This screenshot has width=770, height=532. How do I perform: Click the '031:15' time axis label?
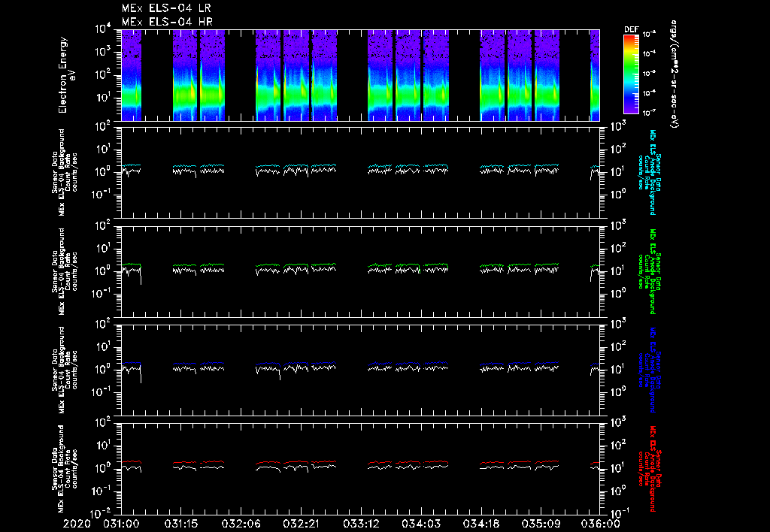pyautogui.click(x=181, y=524)
